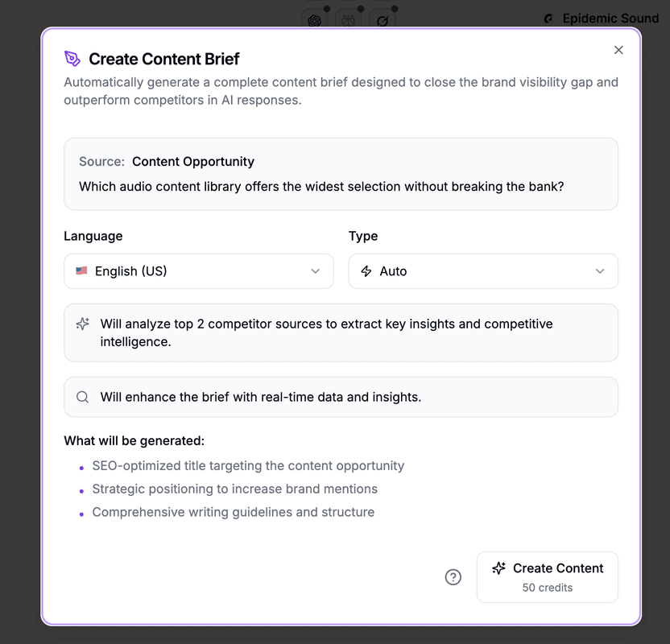Click the sparkle icon on Create Content button
Image resolution: width=670 pixels, height=644 pixels.
pyautogui.click(x=499, y=568)
